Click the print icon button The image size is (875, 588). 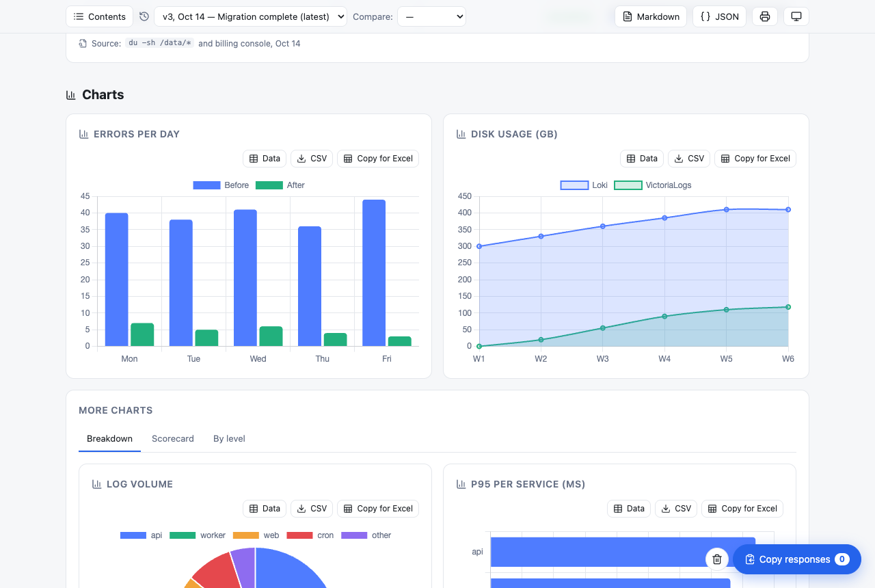pos(765,16)
